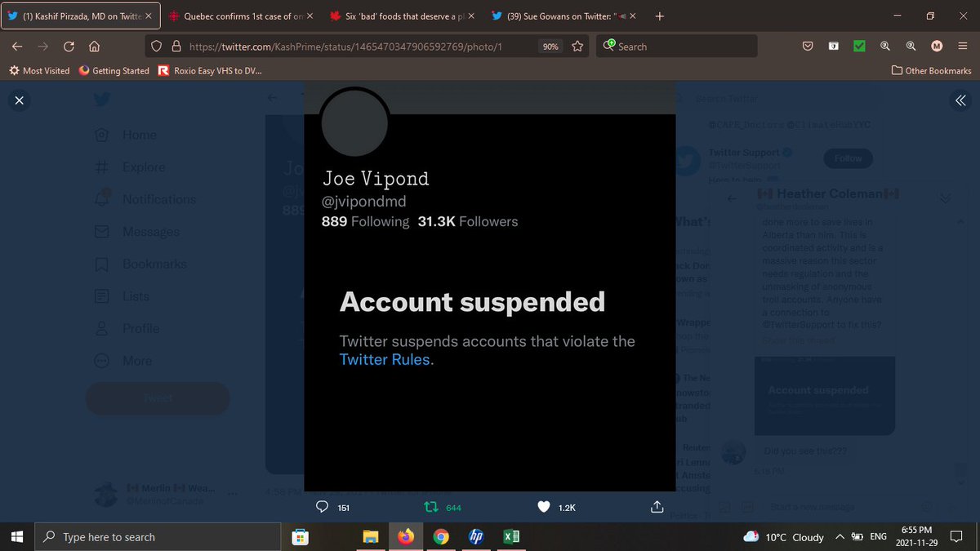Click 'Joe Vipond' name in image

[x=376, y=178]
